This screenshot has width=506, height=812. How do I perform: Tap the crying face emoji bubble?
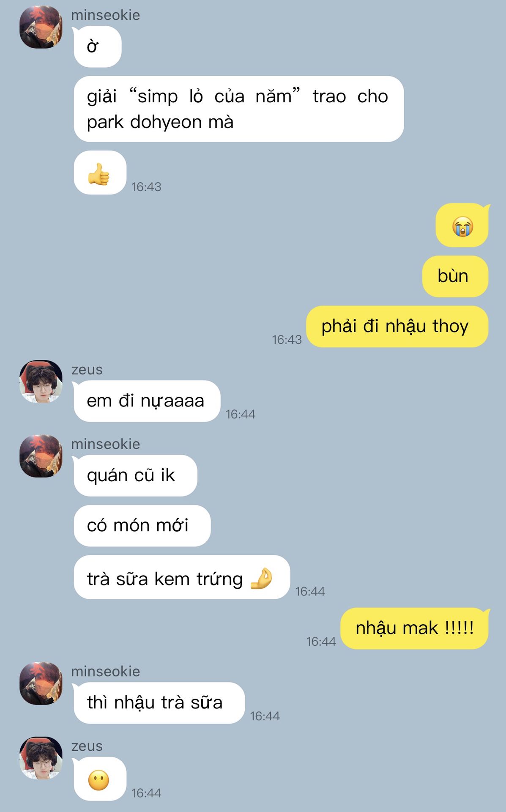[462, 225]
